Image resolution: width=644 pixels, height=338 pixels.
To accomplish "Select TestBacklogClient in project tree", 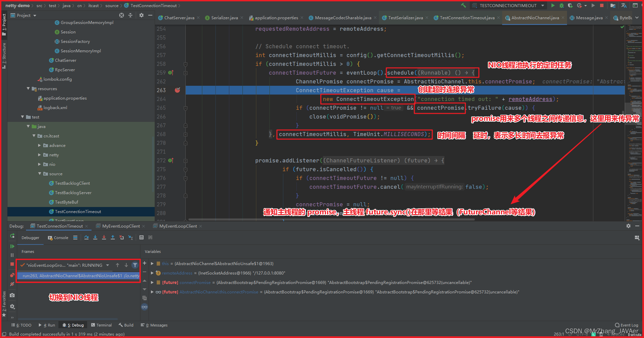I will click(x=72, y=183).
